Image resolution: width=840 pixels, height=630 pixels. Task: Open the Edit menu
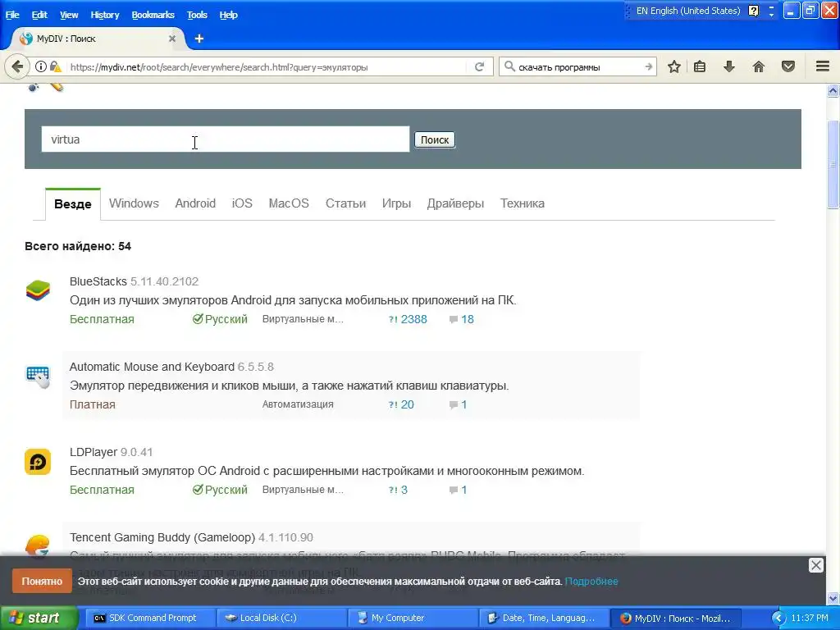39,15
